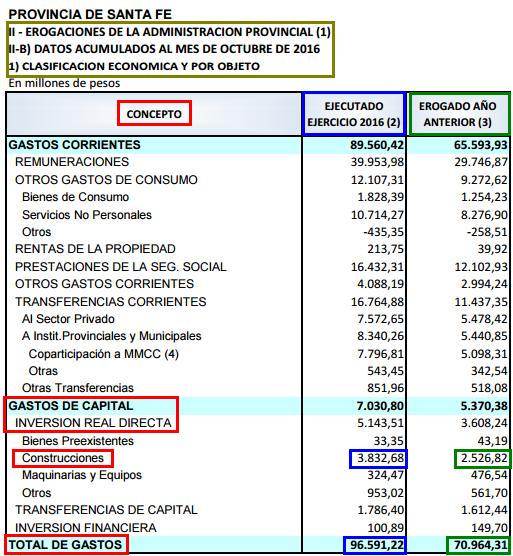The width and height of the screenshot is (513, 556).
Task: Select Otras Transferencias value 851,96
Action: [x=385, y=388]
